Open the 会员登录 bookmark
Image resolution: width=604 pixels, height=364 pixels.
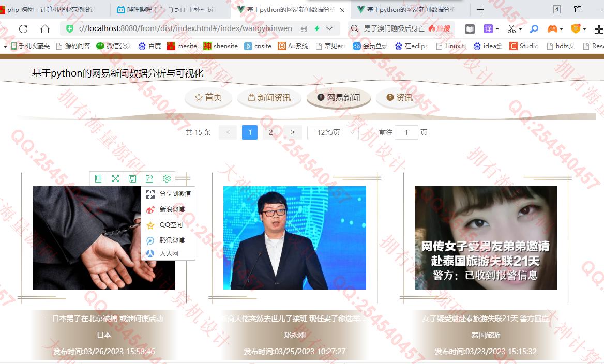(x=370, y=46)
